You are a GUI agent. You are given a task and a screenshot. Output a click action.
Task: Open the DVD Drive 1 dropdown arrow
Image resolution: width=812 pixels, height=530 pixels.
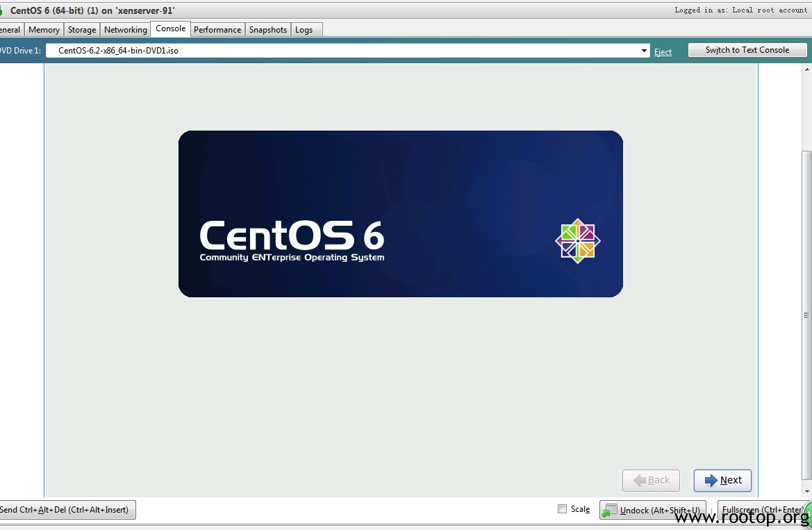(x=644, y=51)
